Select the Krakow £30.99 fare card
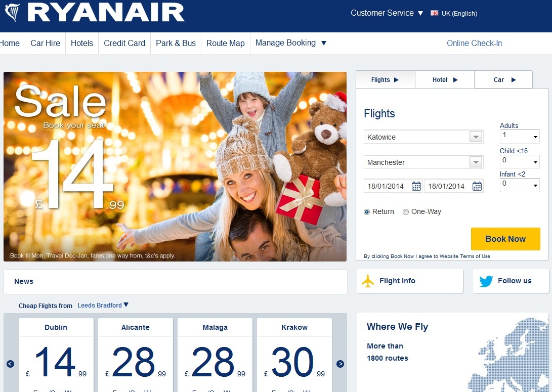 coord(294,355)
